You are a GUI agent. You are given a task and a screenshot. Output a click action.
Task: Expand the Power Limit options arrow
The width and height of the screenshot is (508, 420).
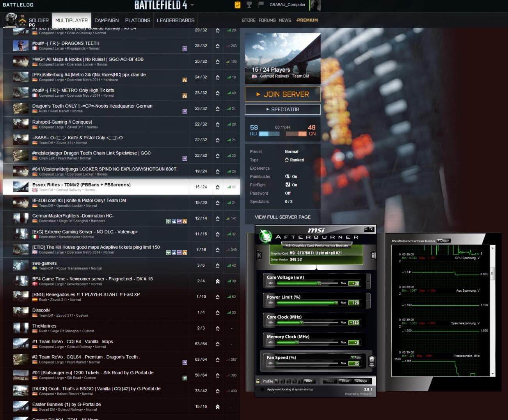coord(368,301)
